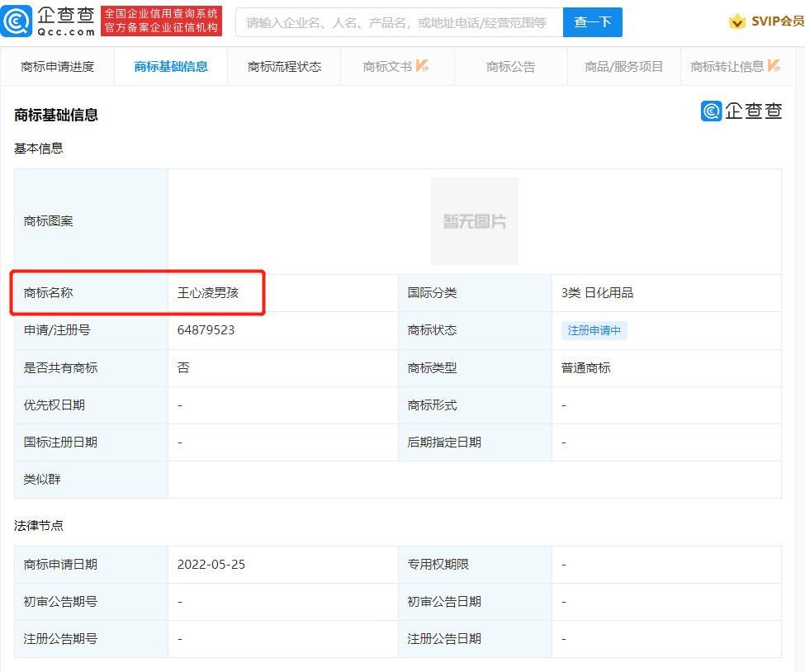Open the 商标申请进度 tab
Screen dimensions: 805x672
(58, 66)
